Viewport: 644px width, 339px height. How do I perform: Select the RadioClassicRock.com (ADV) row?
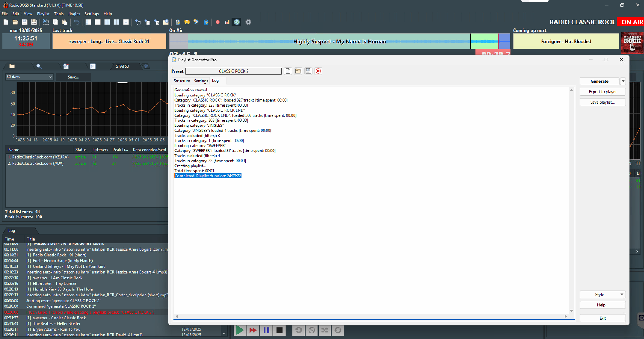click(x=86, y=164)
